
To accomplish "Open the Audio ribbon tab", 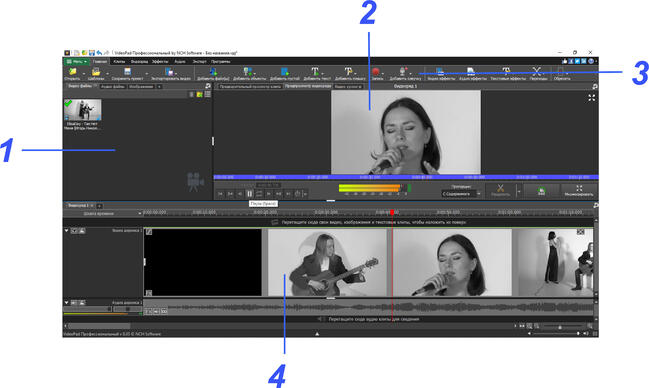I will 180,61.
